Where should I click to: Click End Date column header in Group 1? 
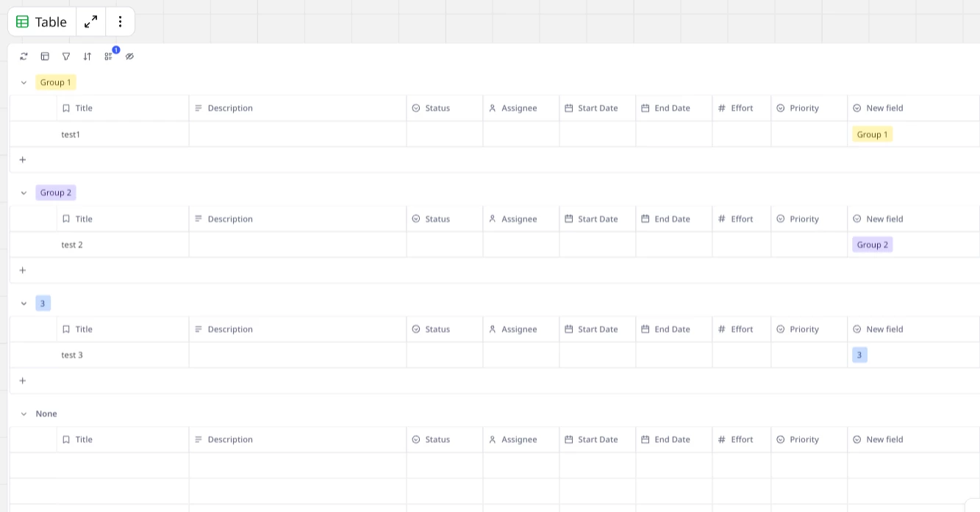pyautogui.click(x=674, y=108)
